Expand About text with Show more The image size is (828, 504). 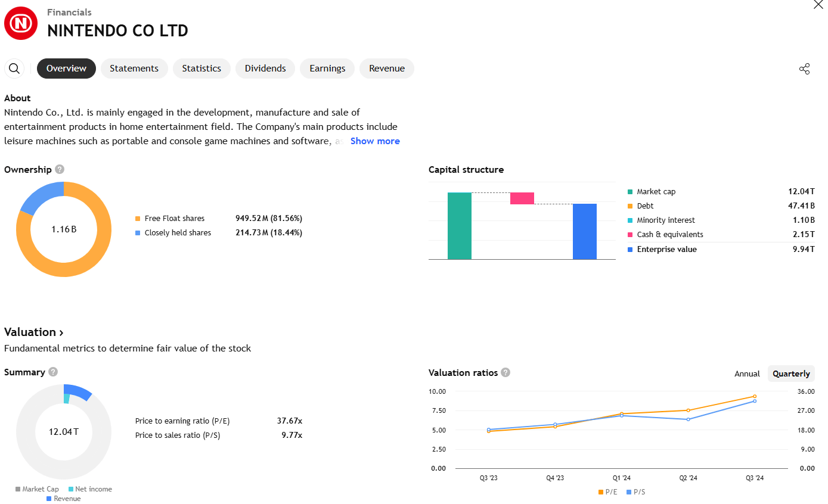375,141
